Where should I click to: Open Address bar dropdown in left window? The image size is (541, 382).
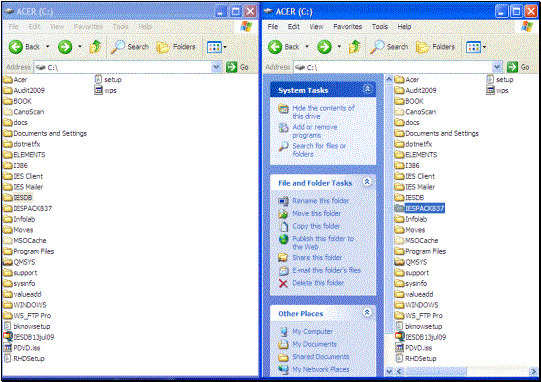[x=216, y=67]
